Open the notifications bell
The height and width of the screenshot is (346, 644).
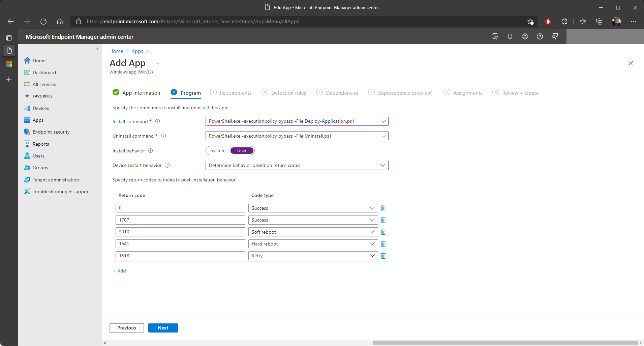coord(510,36)
